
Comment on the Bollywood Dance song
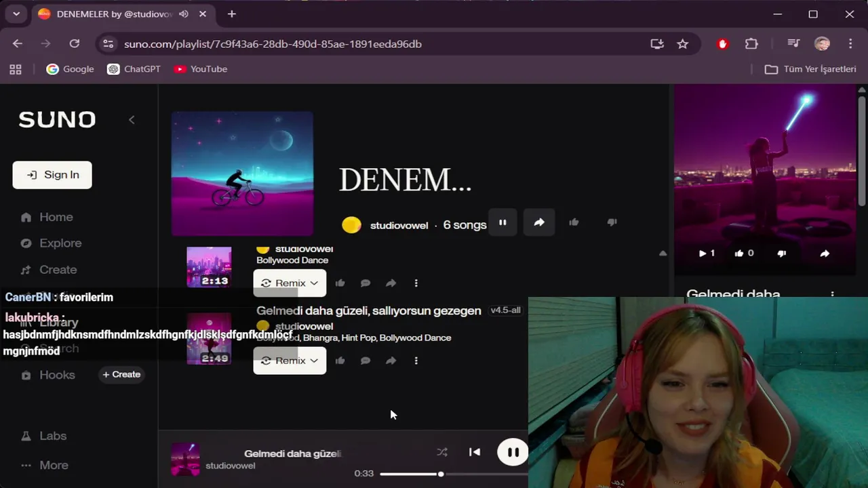[366, 283]
